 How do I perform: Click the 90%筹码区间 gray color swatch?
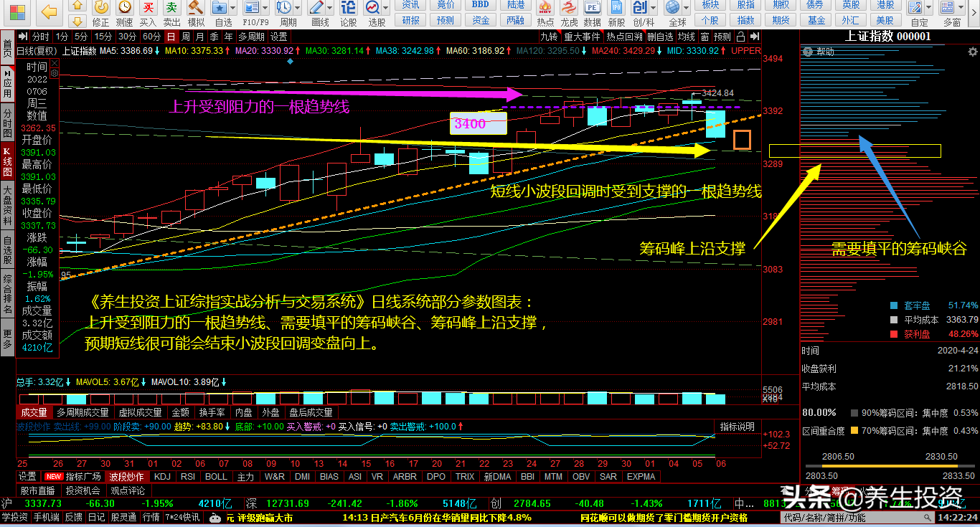click(x=854, y=413)
